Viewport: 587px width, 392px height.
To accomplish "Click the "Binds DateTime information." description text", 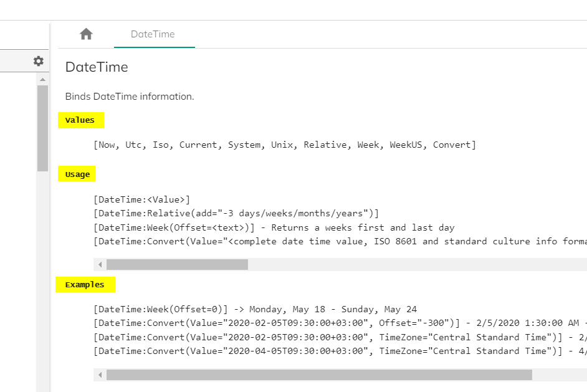I will (x=130, y=97).
